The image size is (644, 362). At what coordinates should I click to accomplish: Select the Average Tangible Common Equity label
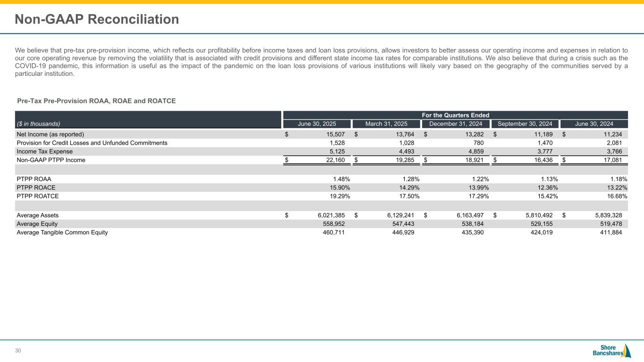coord(62,232)
